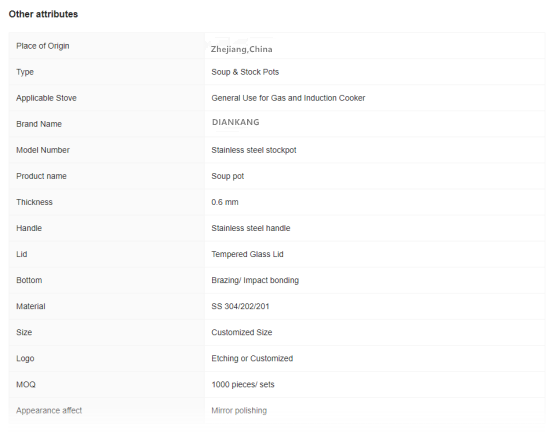Viewport: 554px width, 445px height.
Task: Select the Zhejiang,China origin value
Action: [x=242, y=49]
